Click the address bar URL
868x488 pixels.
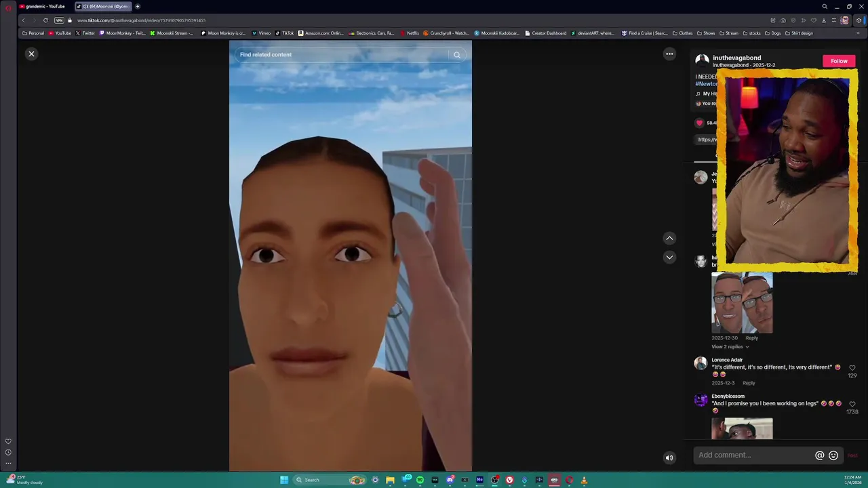point(142,20)
